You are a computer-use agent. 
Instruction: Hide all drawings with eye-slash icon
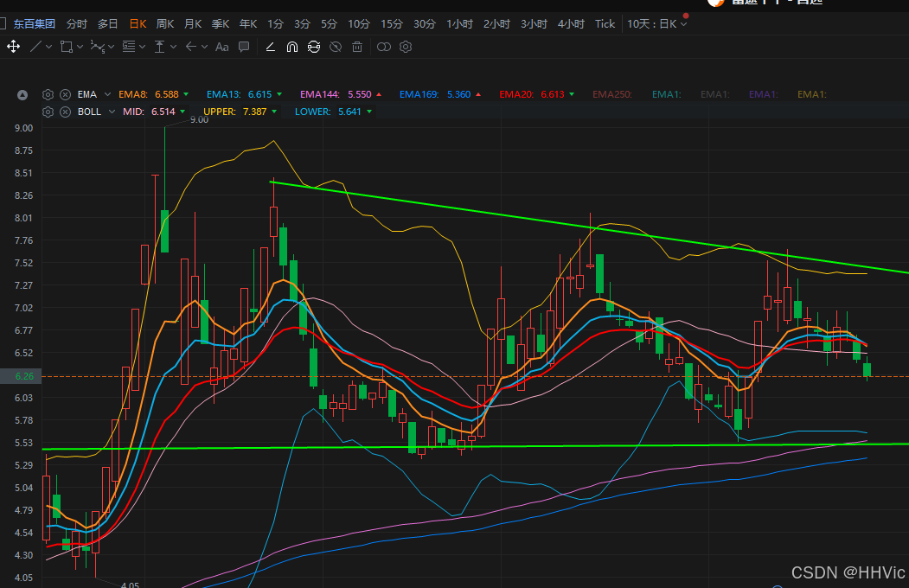coord(336,47)
